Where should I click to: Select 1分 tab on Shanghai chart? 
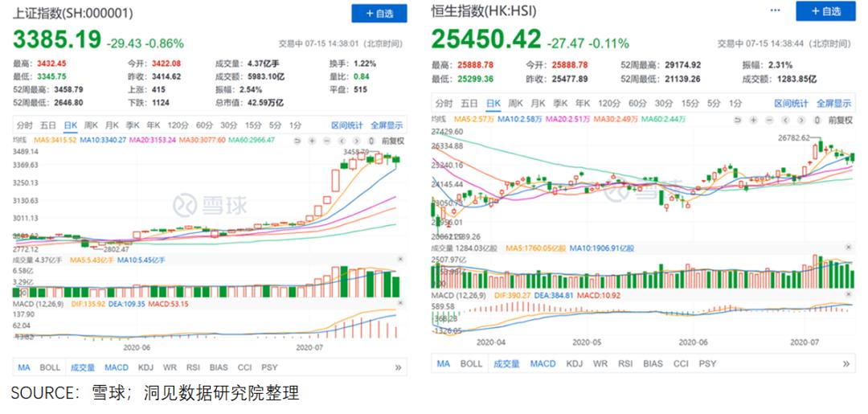point(295,125)
